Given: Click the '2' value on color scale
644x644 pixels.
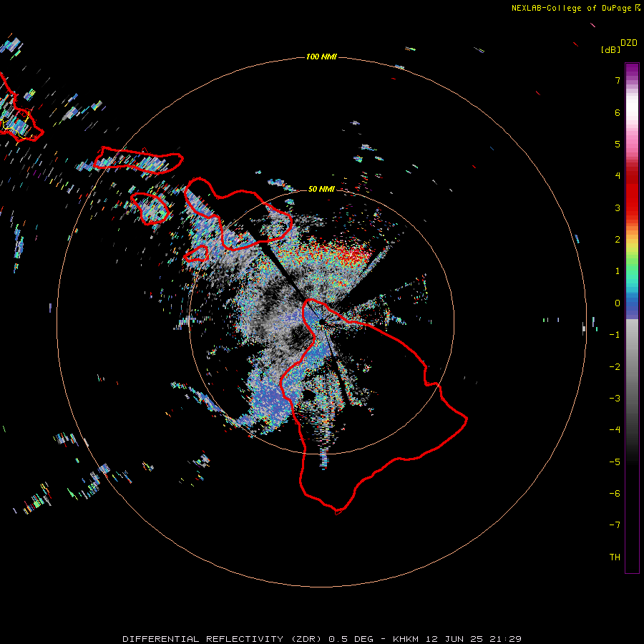Looking at the screenshot, I should pyautogui.click(x=618, y=240).
